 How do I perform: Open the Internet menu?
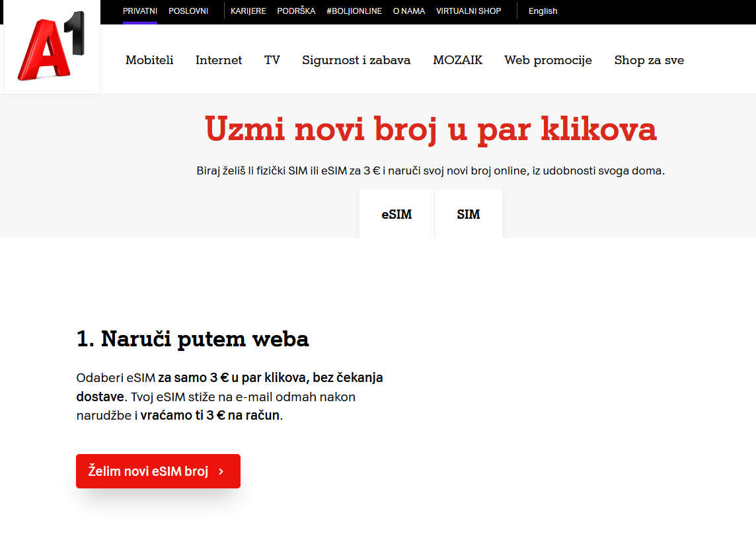[219, 60]
